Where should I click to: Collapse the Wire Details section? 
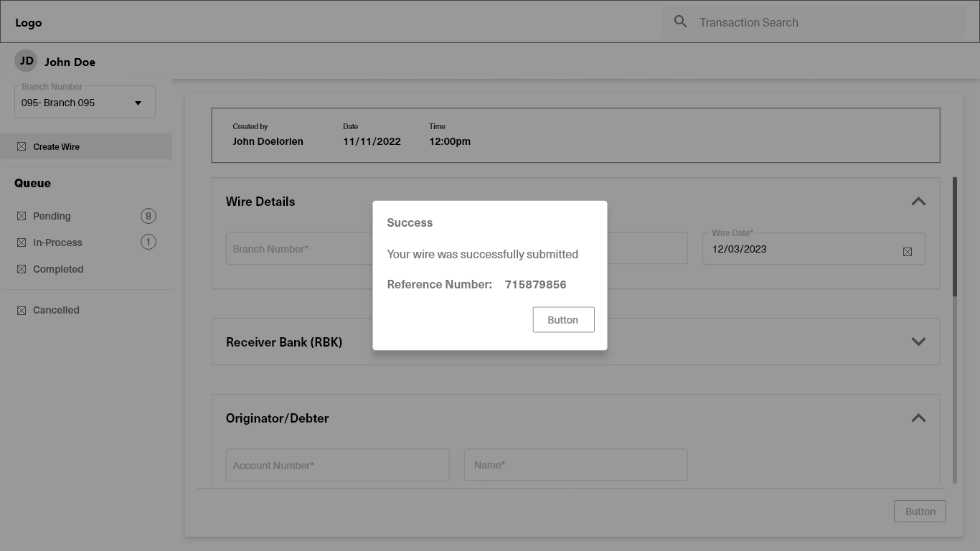pyautogui.click(x=918, y=202)
